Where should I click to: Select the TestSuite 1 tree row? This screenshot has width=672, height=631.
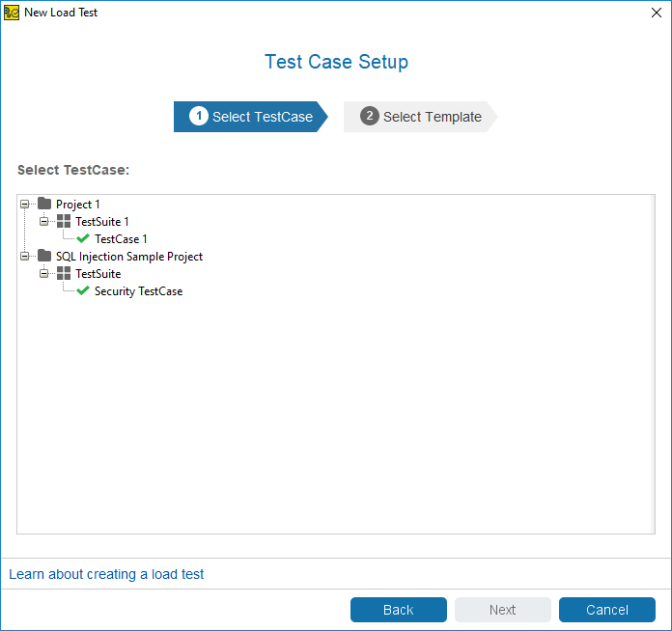click(102, 222)
